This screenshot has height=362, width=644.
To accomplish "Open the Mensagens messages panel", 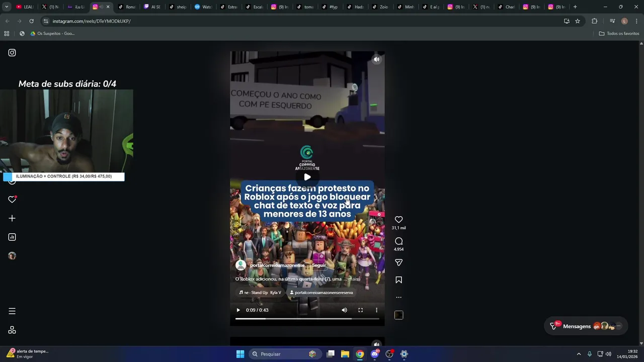I will point(586,326).
